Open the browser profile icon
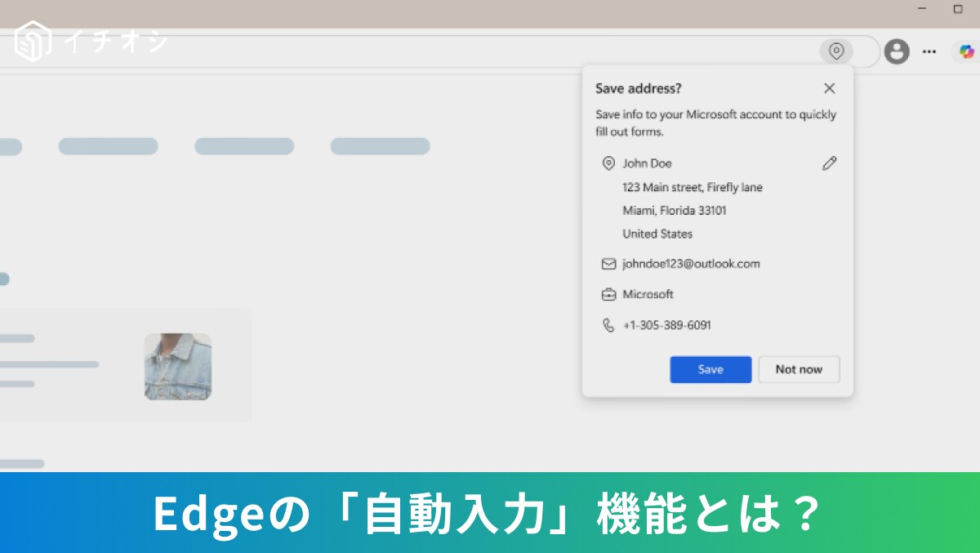This screenshot has width=980, height=553. click(x=897, y=51)
